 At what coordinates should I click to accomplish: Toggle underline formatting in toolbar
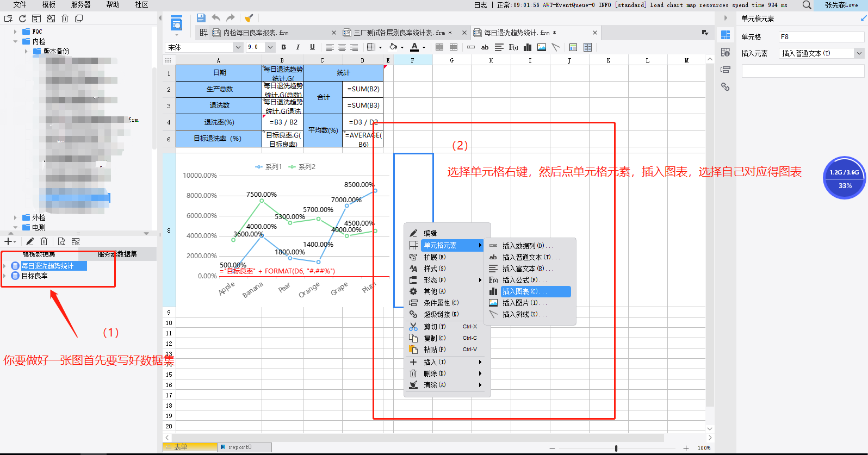(x=312, y=47)
